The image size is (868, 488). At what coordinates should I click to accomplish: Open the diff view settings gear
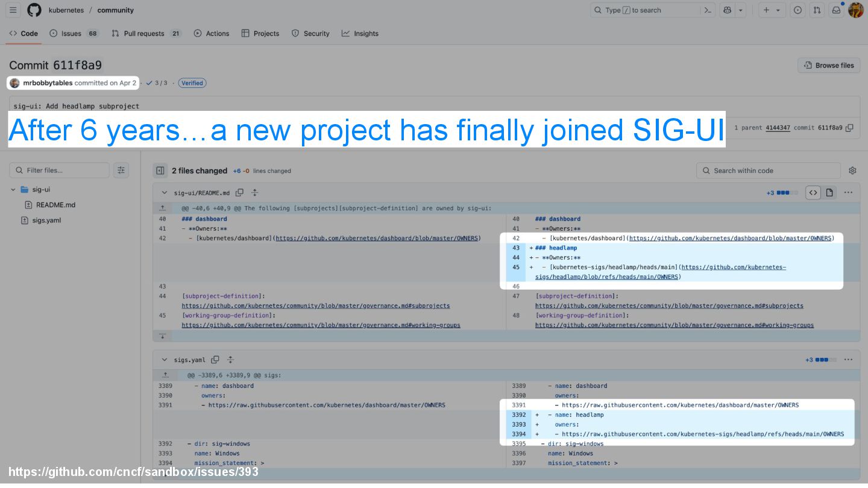852,170
